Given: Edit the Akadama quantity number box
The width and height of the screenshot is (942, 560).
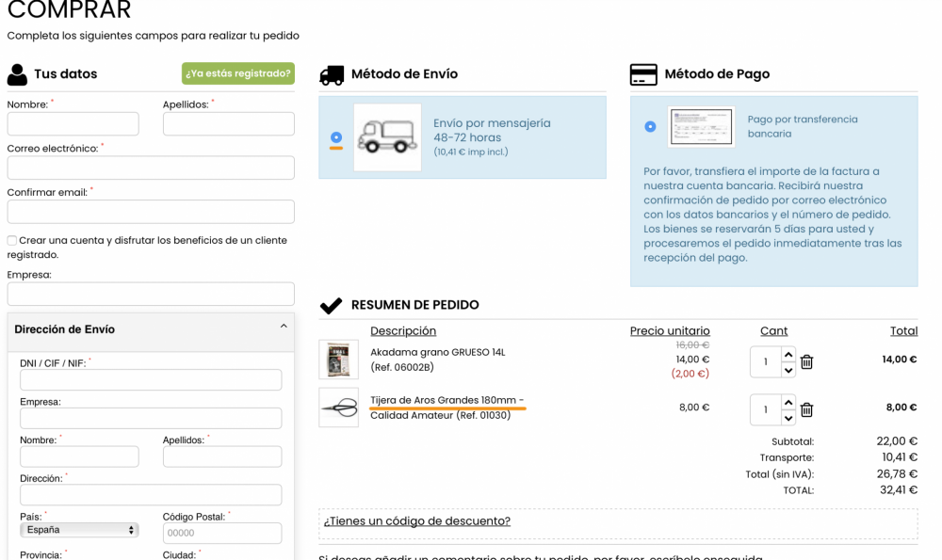Looking at the screenshot, I should click(x=765, y=362).
